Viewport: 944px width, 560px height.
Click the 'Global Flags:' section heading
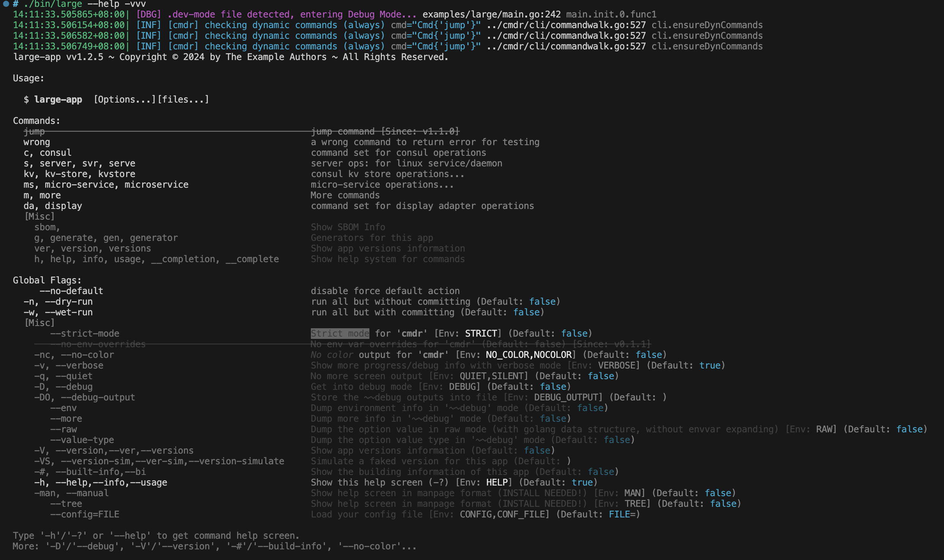click(x=47, y=280)
